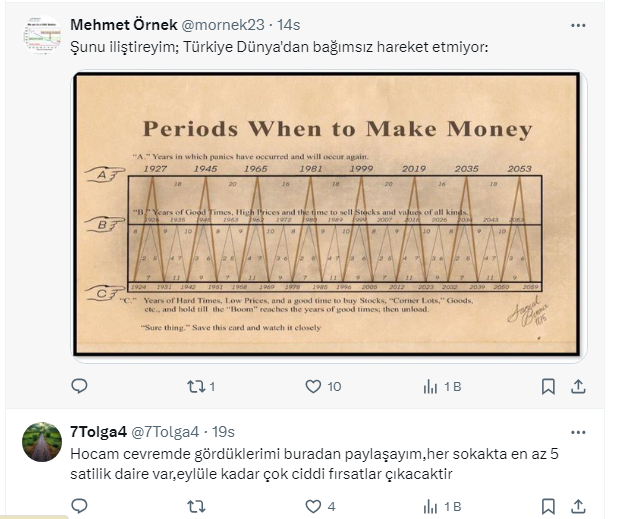This screenshot has width=624, height=519.
Task: Like the Periods When to Make Money tweet
Action: pos(312,386)
